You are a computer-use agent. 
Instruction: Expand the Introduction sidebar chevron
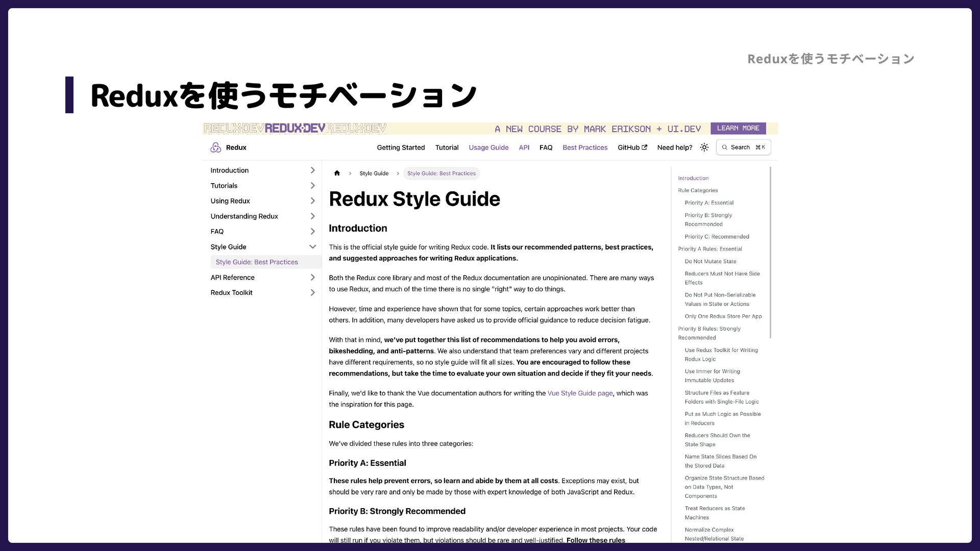(x=312, y=170)
